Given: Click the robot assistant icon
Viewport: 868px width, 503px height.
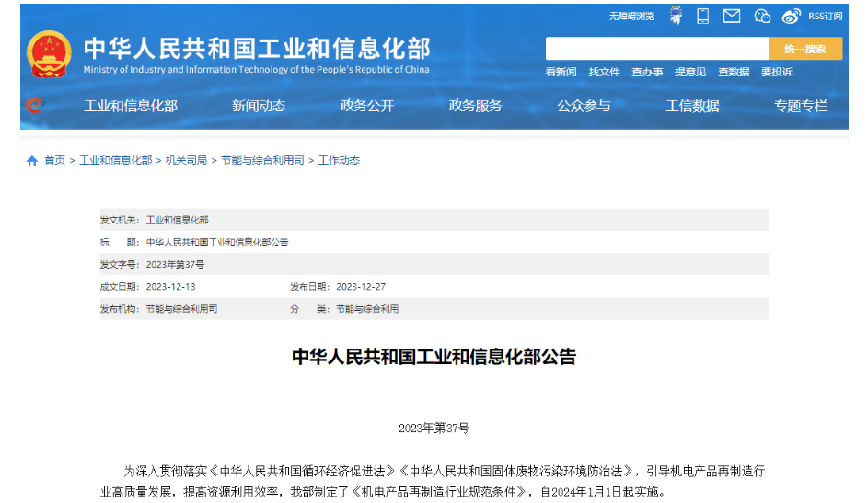Looking at the screenshot, I should tap(677, 16).
